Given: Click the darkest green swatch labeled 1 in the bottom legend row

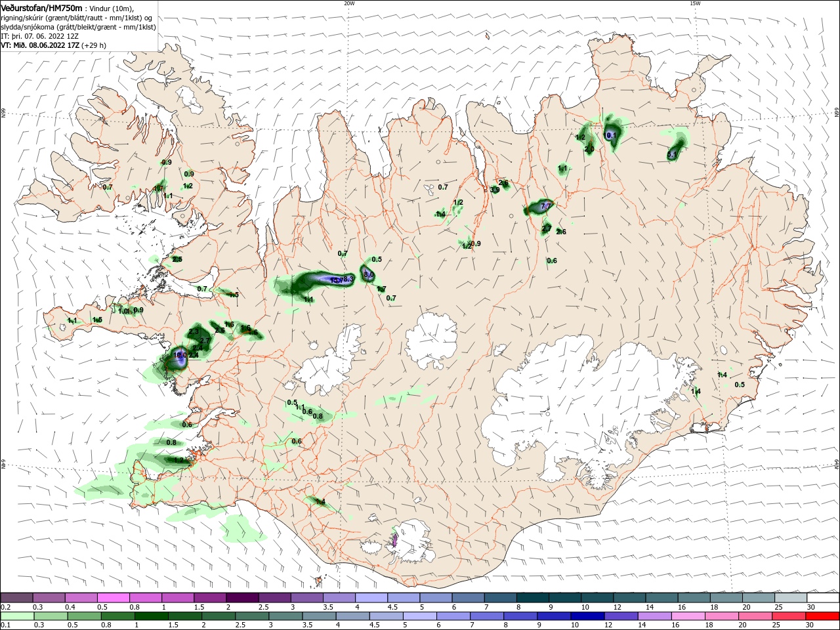Looking at the screenshot, I should (x=151, y=617).
